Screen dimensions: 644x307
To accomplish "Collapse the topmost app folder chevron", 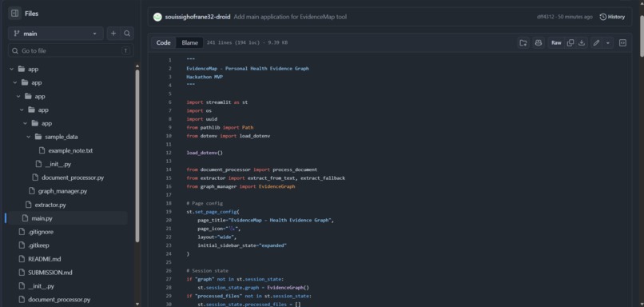I will (11, 69).
